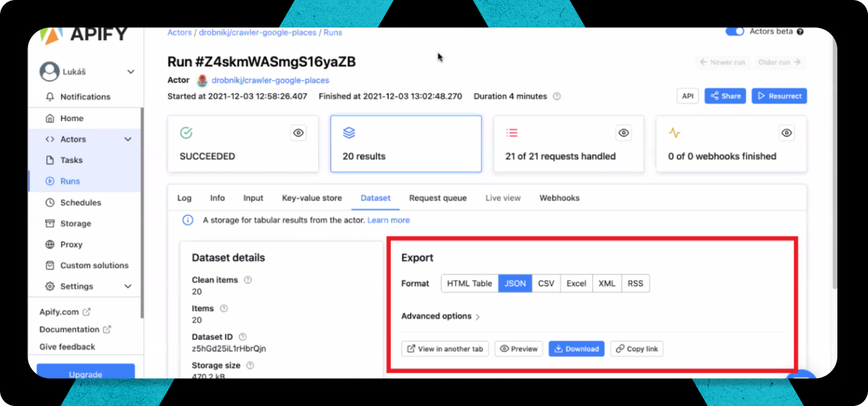Expand the Settings sidebar chevron
Image resolution: width=868 pixels, height=406 pixels.
click(128, 286)
